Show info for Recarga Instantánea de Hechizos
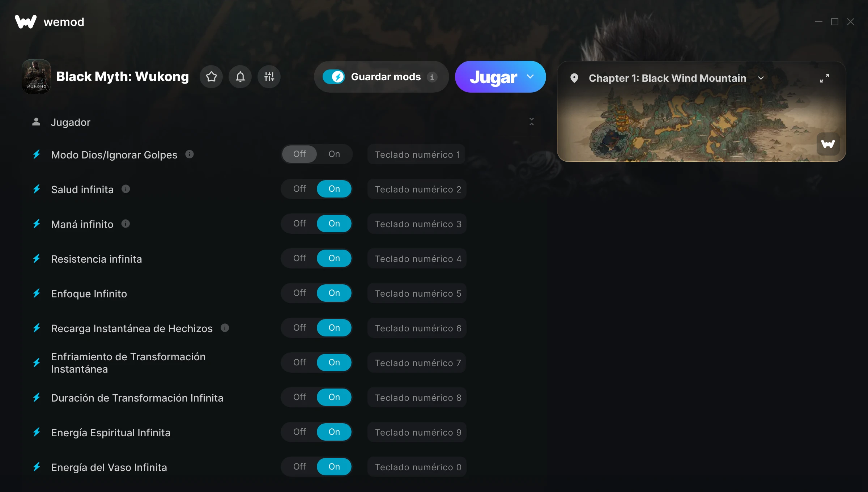The image size is (868, 492). coord(225,328)
